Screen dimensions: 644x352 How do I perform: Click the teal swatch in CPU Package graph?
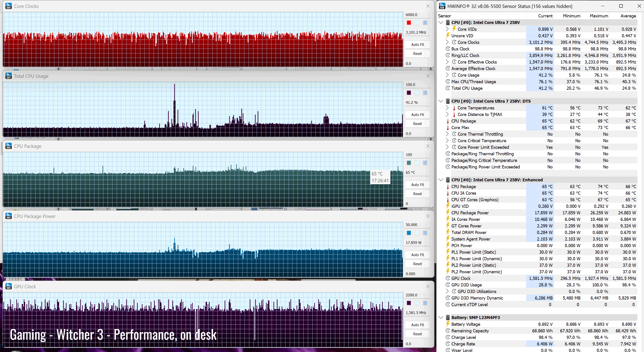(409, 163)
